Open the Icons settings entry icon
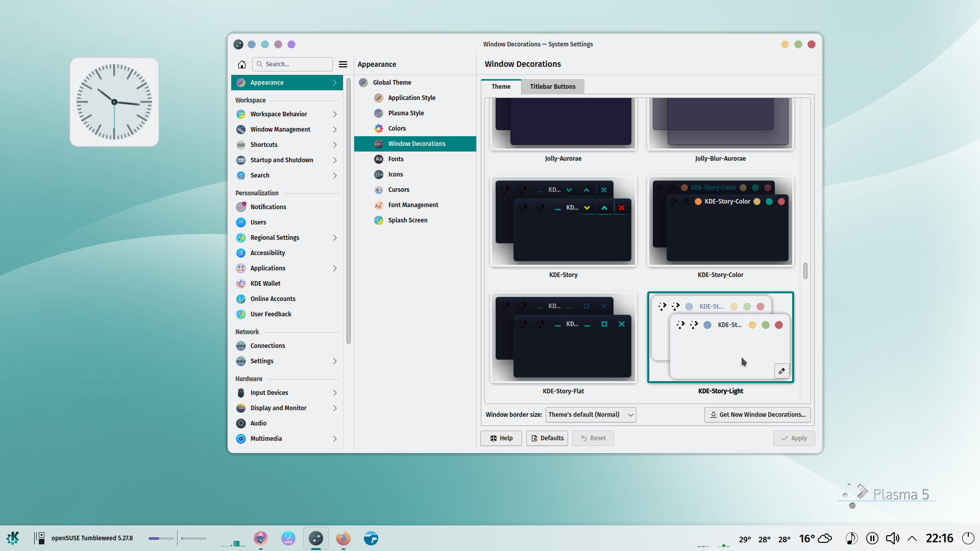This screenshot has width=980, height=551. pyautogui.click(x=379, y=174)
